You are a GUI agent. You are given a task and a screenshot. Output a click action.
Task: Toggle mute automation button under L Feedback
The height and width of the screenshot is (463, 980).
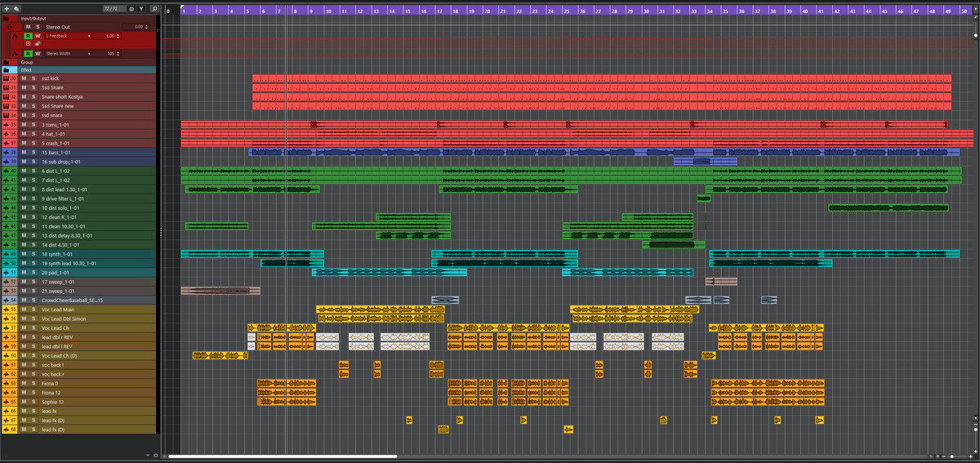(28, 43)
